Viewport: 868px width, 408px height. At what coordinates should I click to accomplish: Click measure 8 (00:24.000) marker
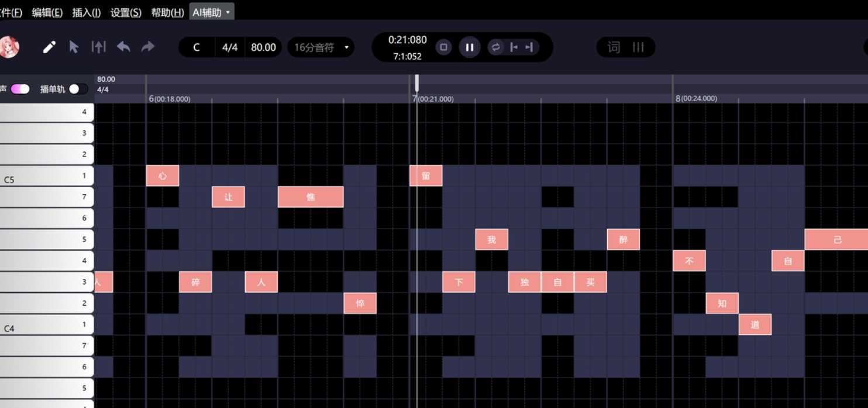(696, 99)
